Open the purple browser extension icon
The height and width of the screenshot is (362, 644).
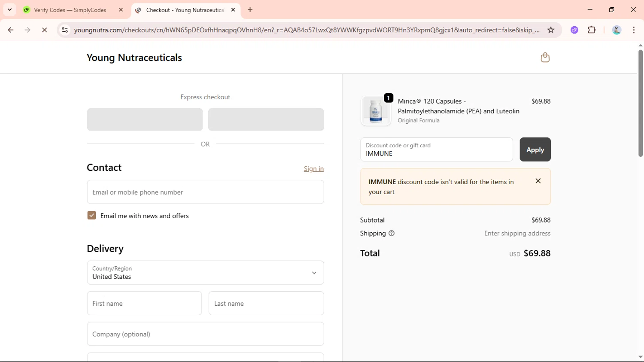tap(574, 30)
